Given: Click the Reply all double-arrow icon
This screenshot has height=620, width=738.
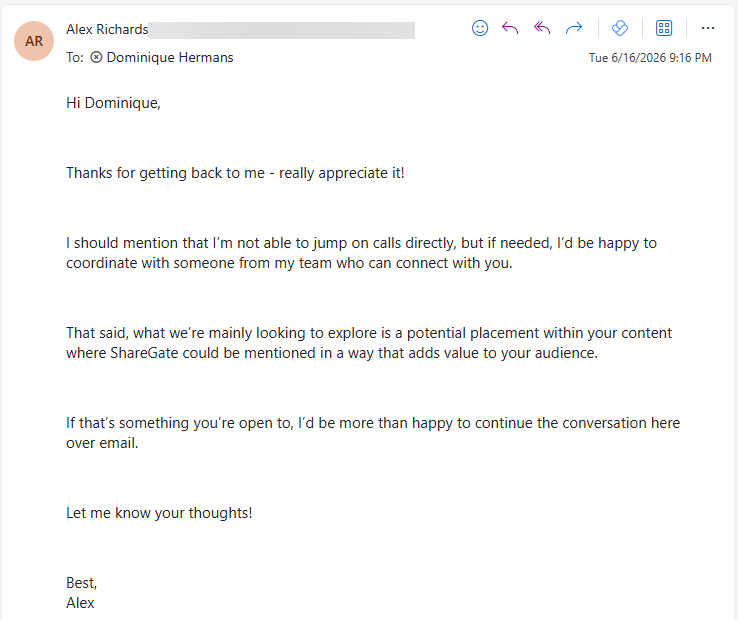Looking at the screenshot, I should pos(542,28).
